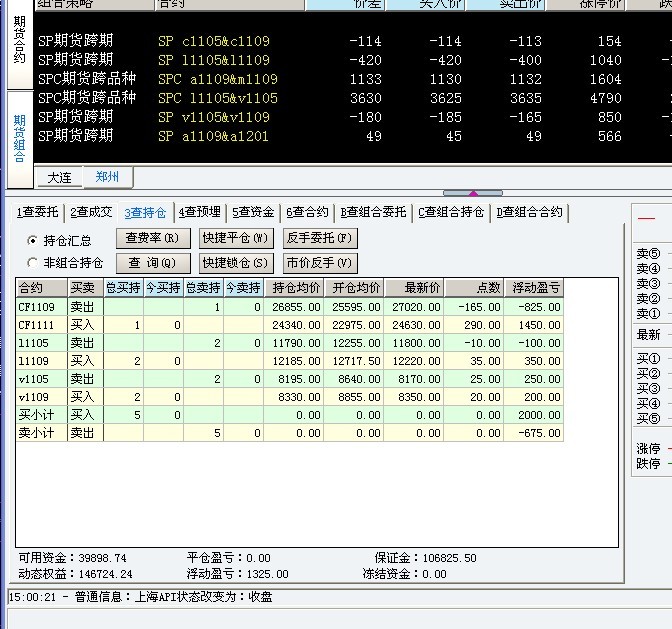The height and width of the screenshot is (629, 672).
Task: Open the D查组合合约 tab
Action: coord(529,212)
